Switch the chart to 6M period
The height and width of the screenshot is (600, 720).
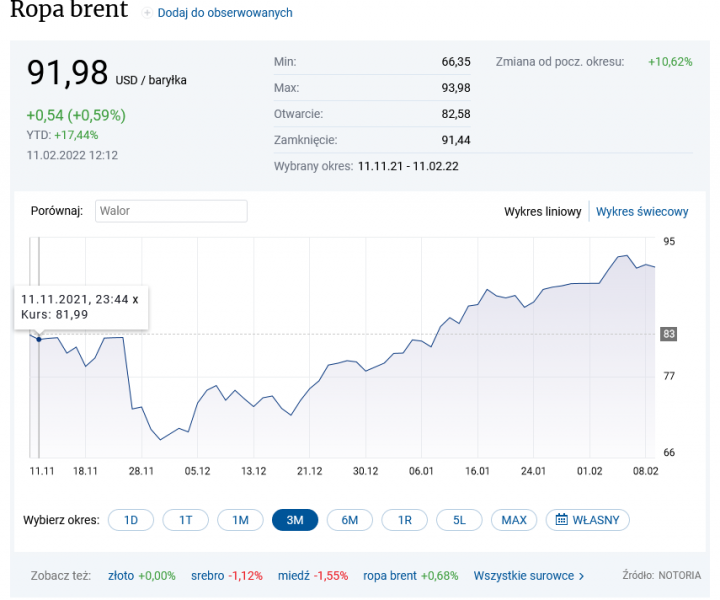[x=349, y=520]
